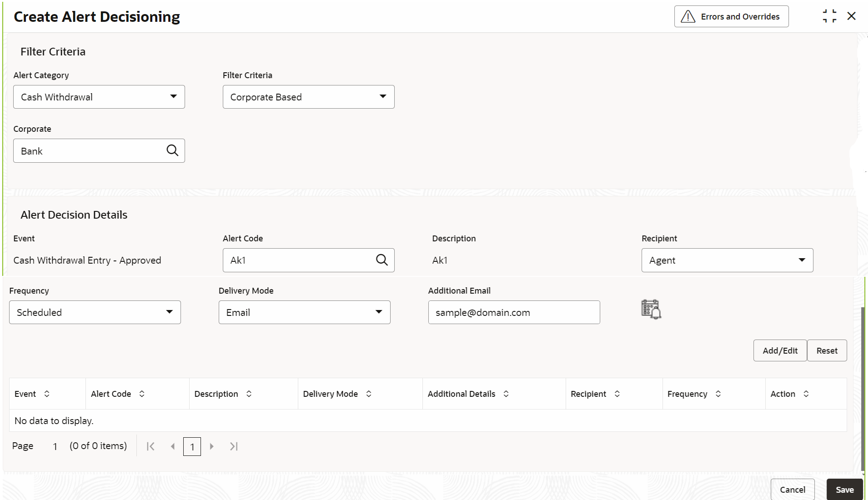Sort table by Action column
868x500 pixels.
(806, 394)
